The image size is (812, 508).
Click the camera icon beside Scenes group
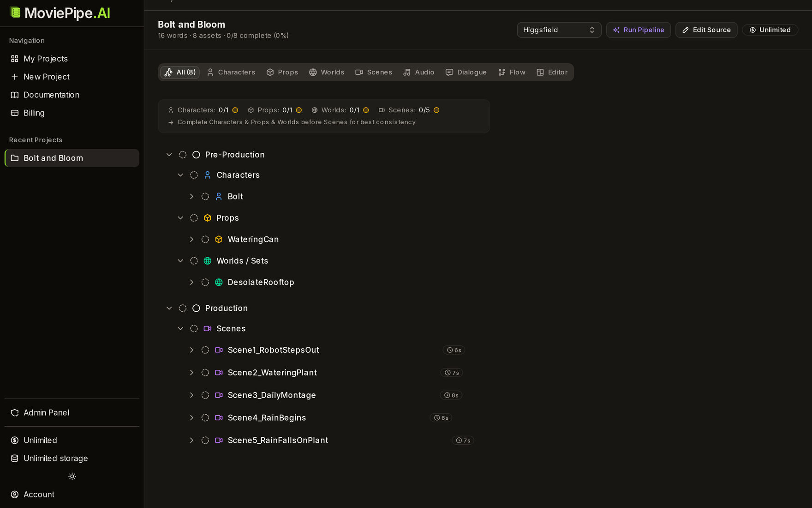(x=208, y=328)
